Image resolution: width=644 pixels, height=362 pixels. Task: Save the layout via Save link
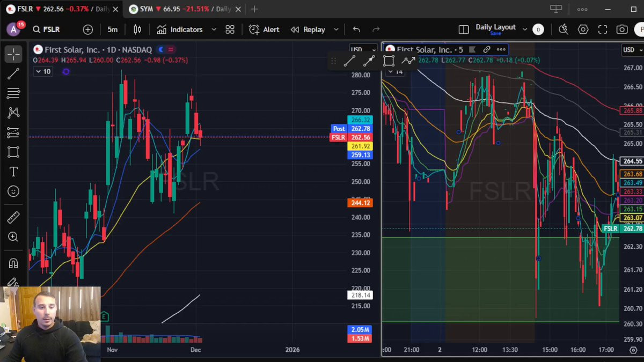tap(495, 34)
